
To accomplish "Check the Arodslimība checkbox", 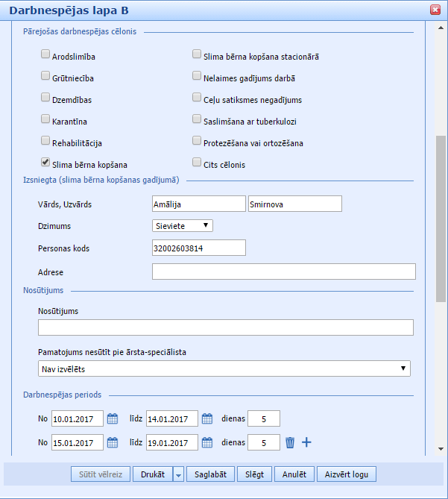I will click(45, 54).
